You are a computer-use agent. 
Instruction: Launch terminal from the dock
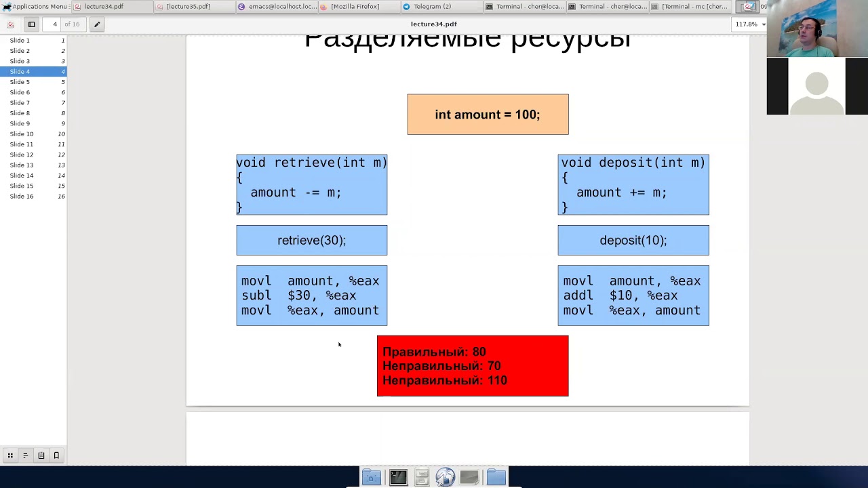(398, 477)
